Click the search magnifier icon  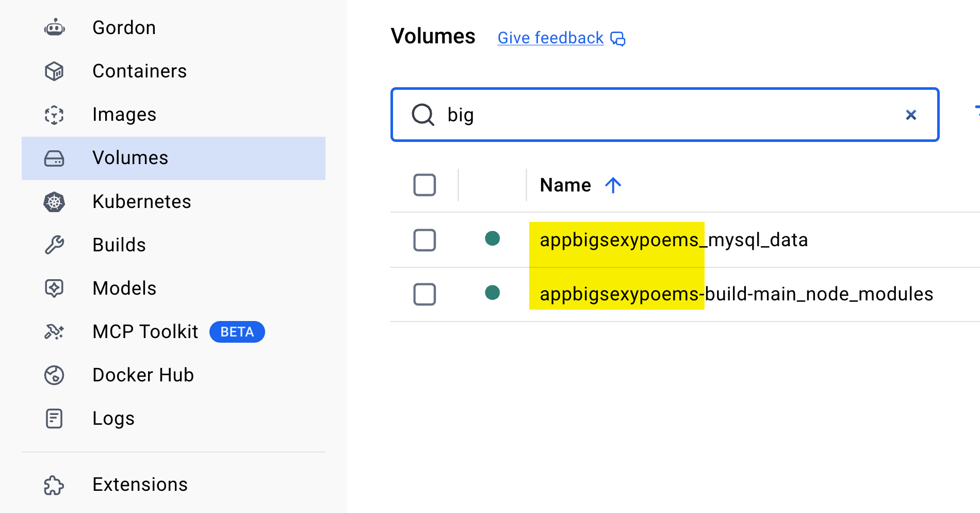[423, 115]
